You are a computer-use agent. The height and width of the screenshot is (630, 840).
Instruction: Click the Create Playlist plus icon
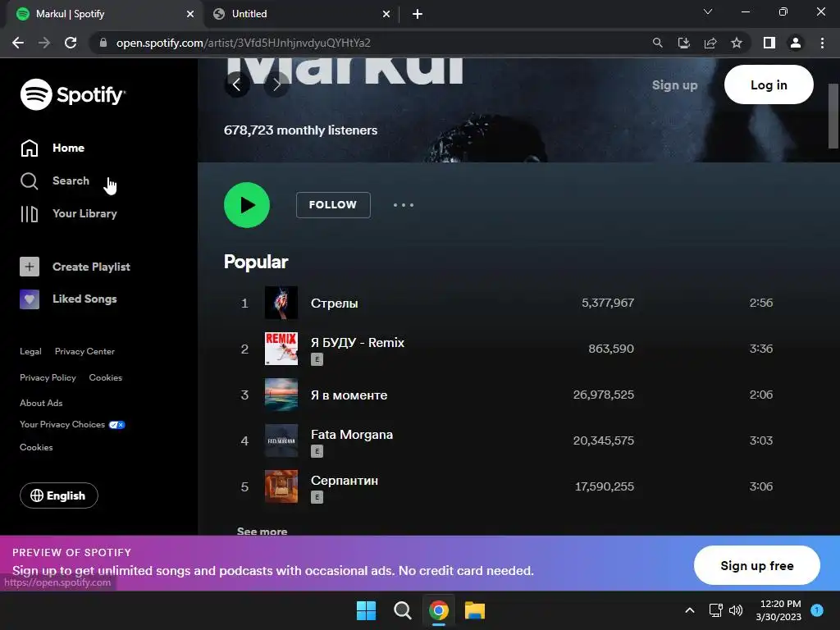pyautogui.click(x=30, y=267)
